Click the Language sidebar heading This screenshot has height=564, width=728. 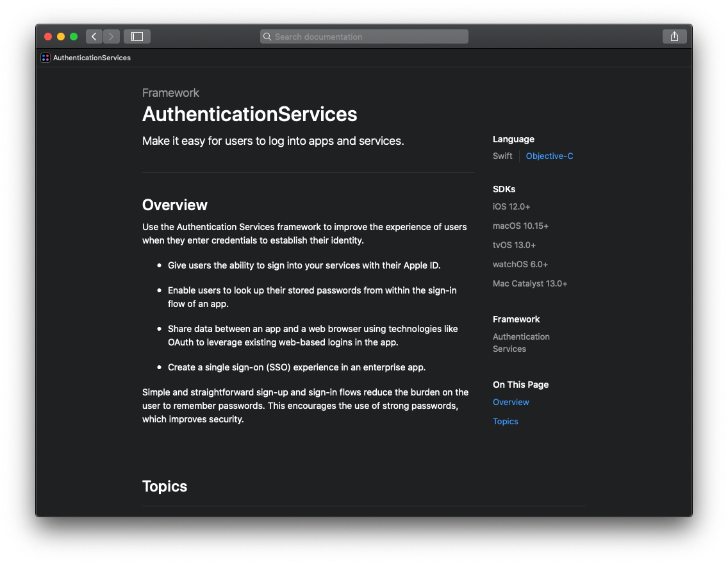[x=513, y=139]
